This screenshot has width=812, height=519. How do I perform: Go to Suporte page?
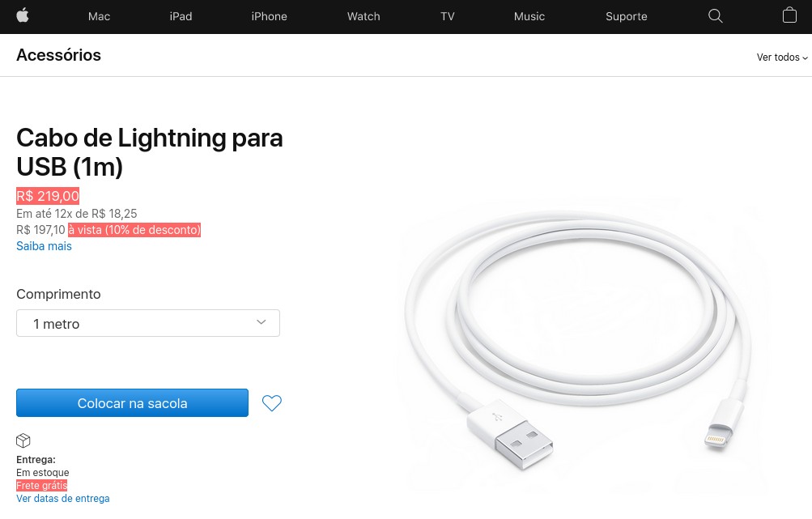click(627, 16)
